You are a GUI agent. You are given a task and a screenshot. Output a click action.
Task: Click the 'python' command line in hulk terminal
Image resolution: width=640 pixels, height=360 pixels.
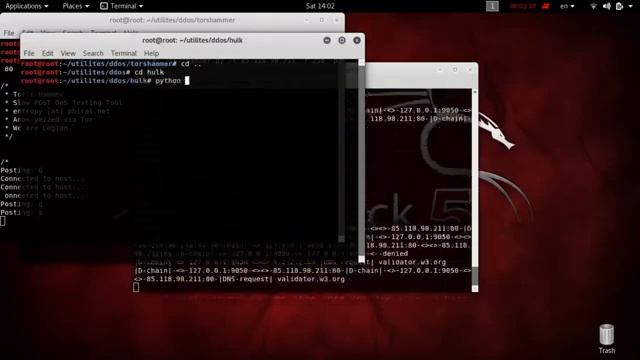[105, 81]
